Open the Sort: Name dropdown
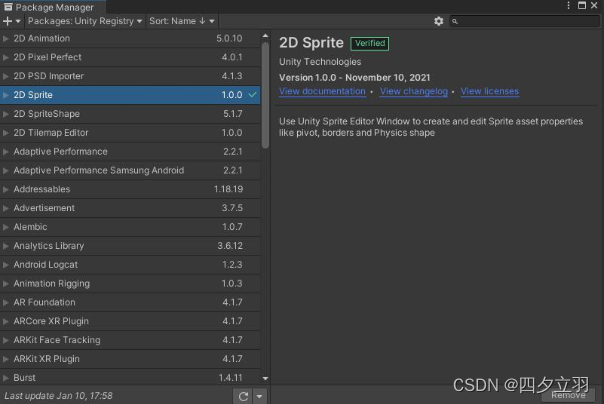Image resolution: width=604 pixels, height=404 pixels. click(181, 21)
